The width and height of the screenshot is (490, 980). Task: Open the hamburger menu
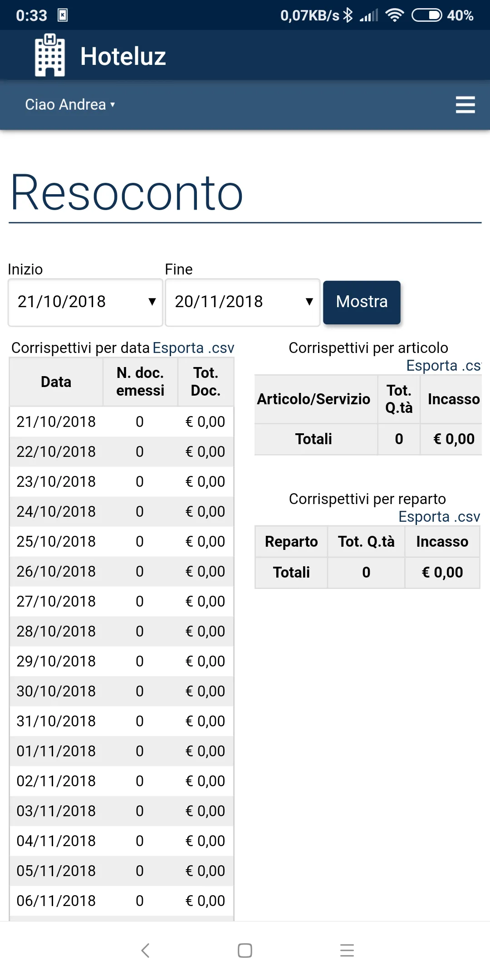click(x=465, y=105)
